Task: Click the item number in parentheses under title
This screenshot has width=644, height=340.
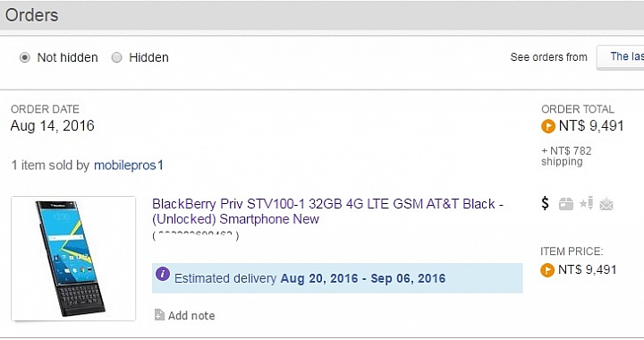Action: (196, 235)
